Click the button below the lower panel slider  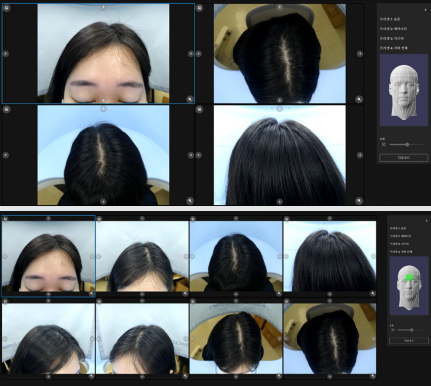tap(409, 341)
